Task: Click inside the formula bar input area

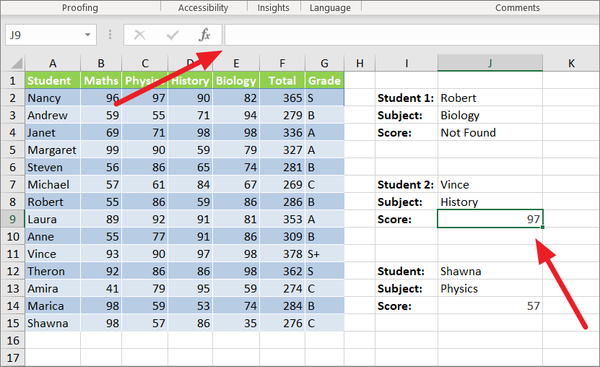Action: click(412, 35)
